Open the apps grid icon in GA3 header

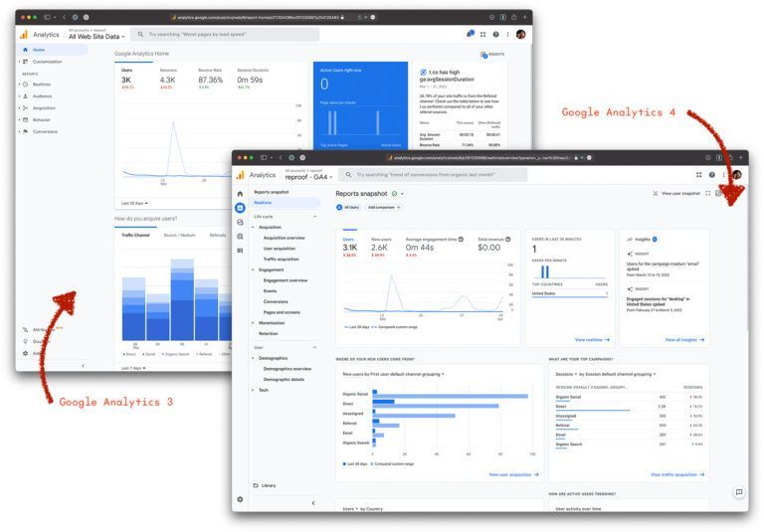coord(482,34)
